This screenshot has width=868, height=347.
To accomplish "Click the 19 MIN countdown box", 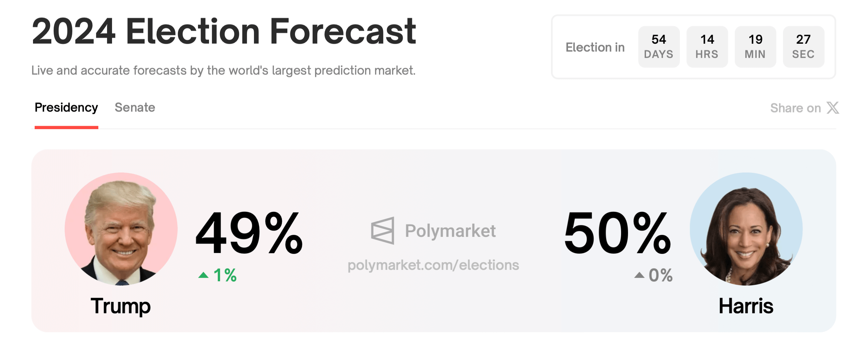I will tap(755, 46).
